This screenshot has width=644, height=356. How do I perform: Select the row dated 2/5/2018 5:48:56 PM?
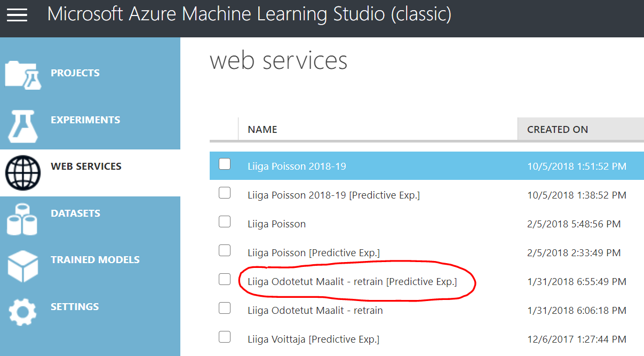point(574,224)
